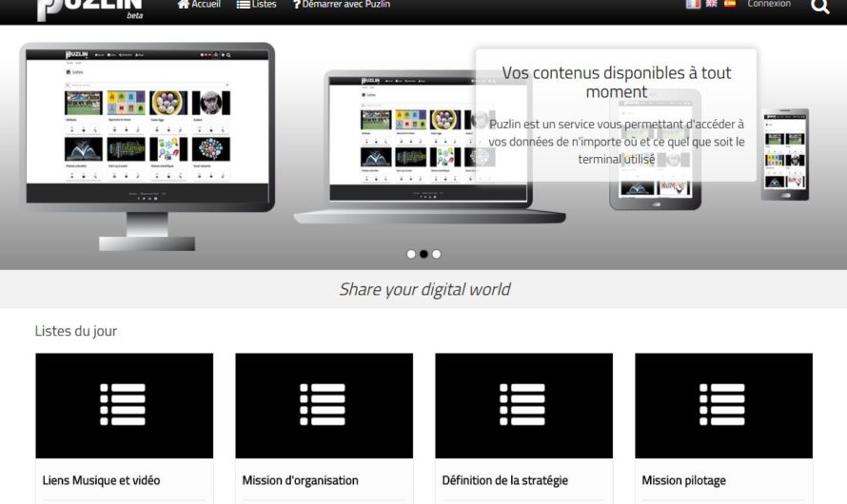Click the 'Mission d'organisation' title

300,480
